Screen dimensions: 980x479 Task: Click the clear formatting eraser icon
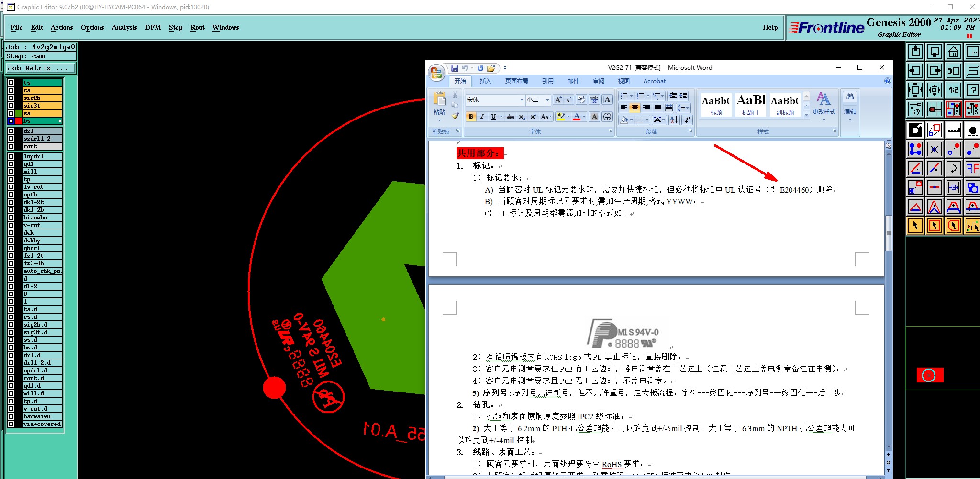pos(581,99)
